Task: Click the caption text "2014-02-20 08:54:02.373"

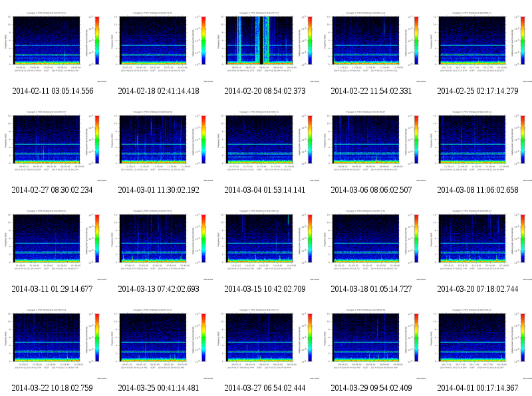Action: point(265,91)
